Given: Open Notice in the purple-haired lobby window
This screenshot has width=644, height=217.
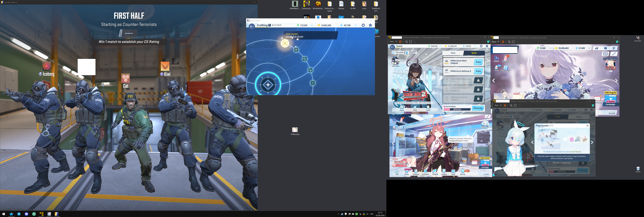Looking at the screenshot, I should pyautogui.click(x=496, y=59).
